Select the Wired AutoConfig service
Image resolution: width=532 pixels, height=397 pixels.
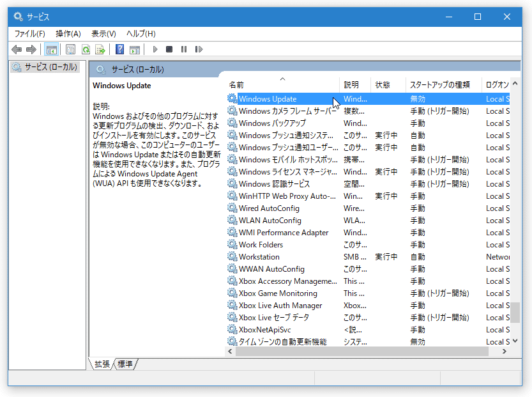368,208
